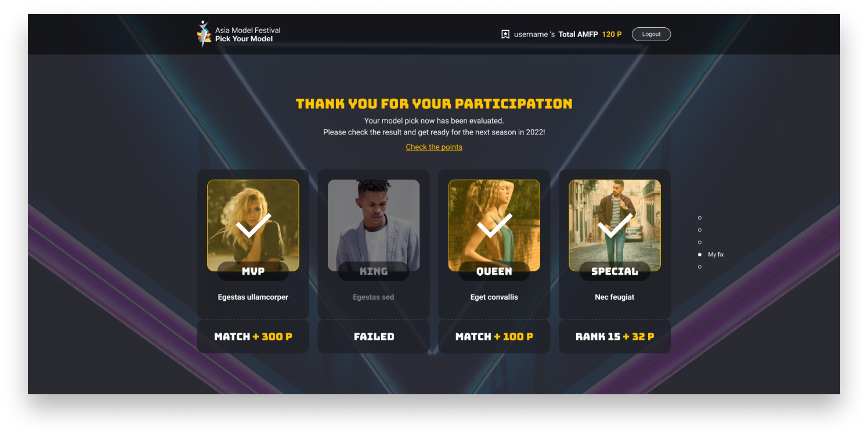The height and width of the screenshot is (436, 868).
Task: Select the last page navigation dot
Action: 700,267
